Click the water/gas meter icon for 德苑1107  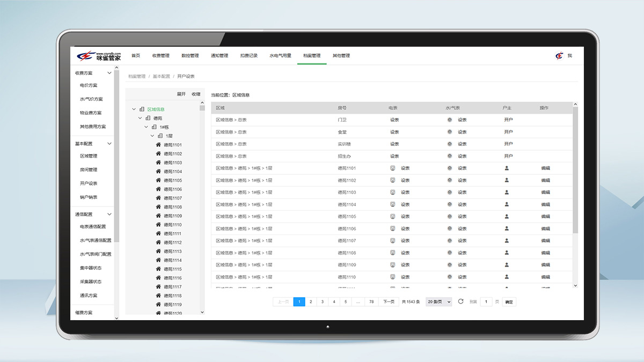[x=450, y=241]
